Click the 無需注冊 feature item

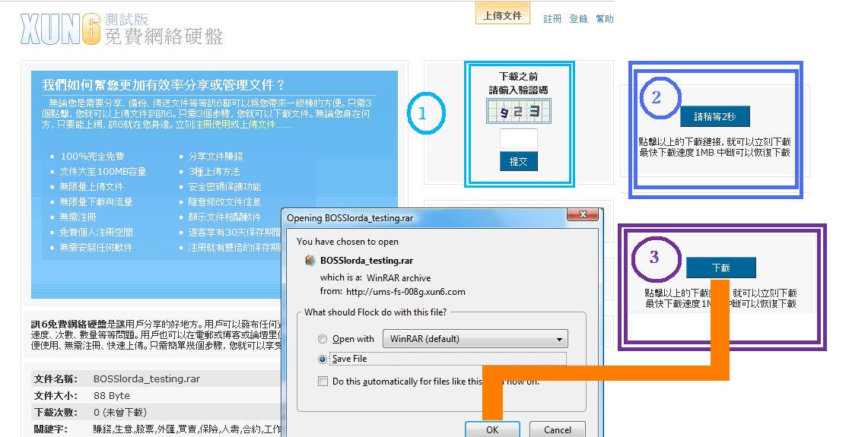tap(78, 217)
